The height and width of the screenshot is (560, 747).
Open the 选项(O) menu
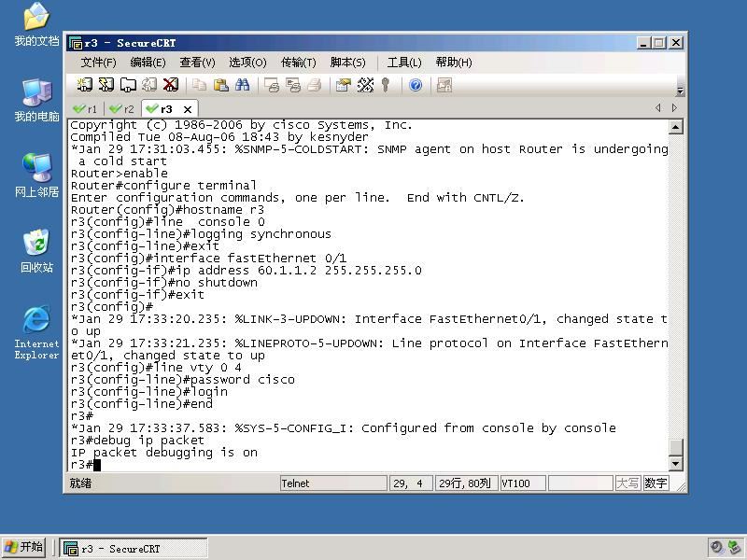click(x=247, y=63)
